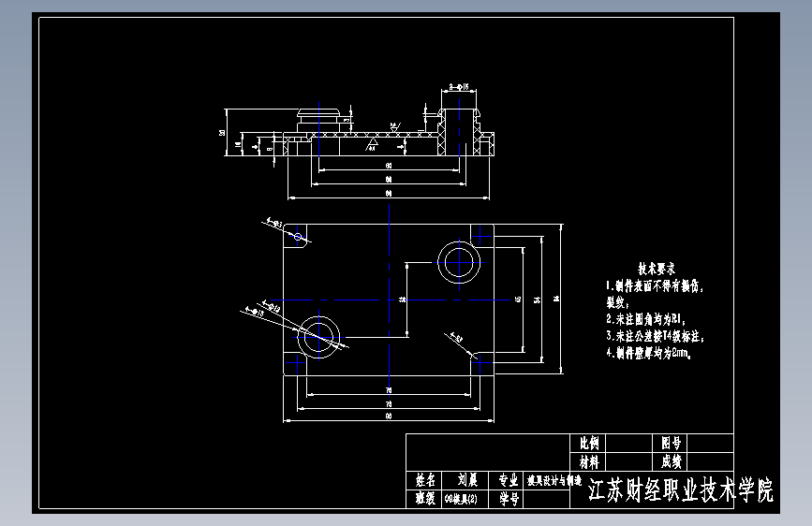Viewport: 812px width, 526px height.
Task: Select the 09模具(2) class entry
Action: [461, 499]
